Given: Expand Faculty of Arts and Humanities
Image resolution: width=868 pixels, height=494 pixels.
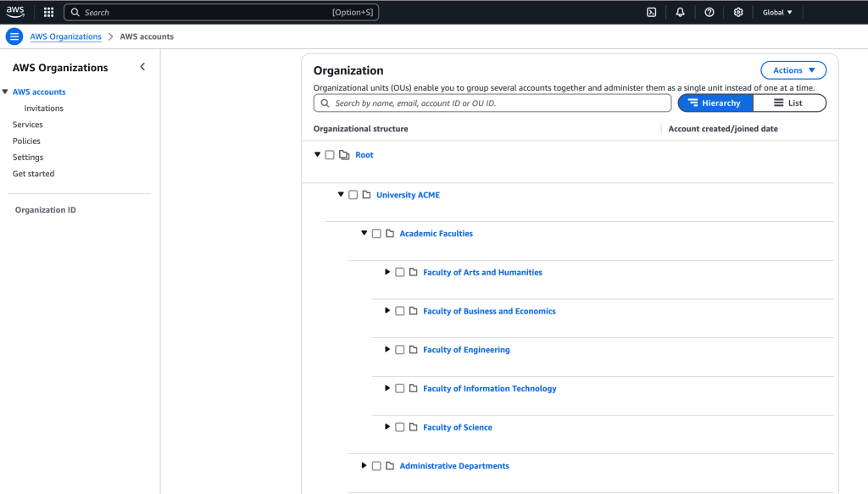Looking at the screenshot, I should (387, 272).
